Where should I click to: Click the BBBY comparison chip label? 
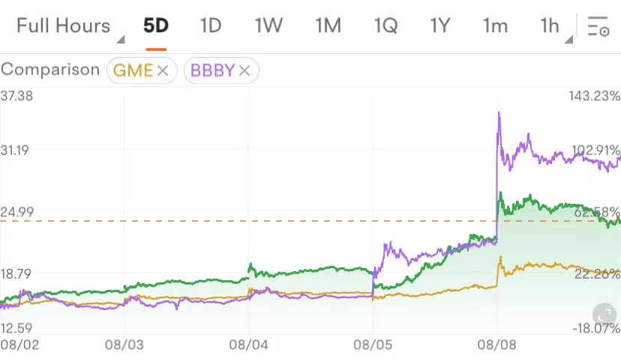point(213,71)
